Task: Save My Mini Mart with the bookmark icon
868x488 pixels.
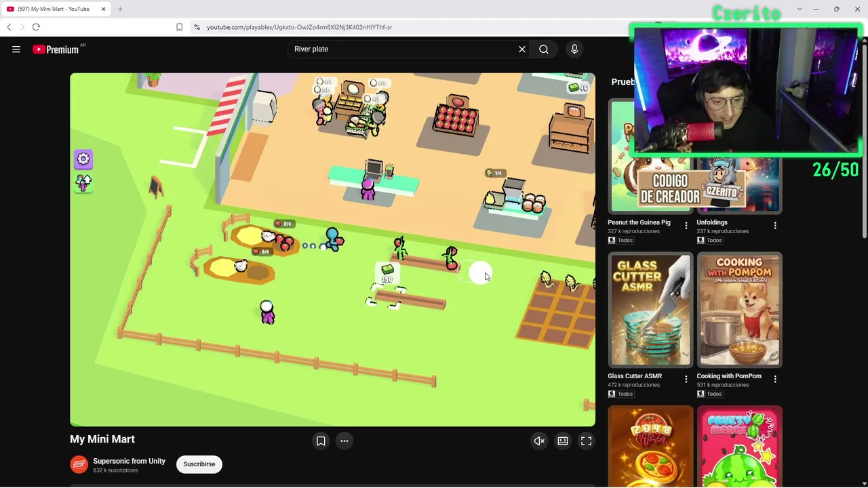Action: pos(321,441)
